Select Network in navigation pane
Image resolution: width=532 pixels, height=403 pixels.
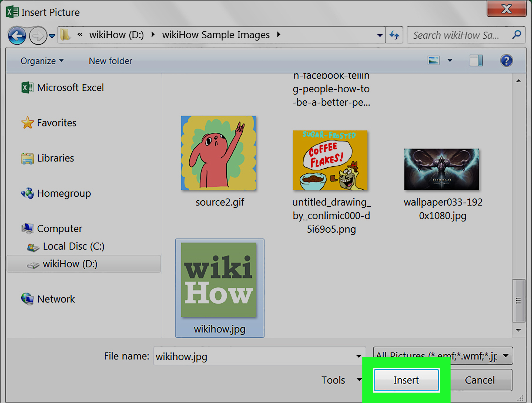(48, 299)
